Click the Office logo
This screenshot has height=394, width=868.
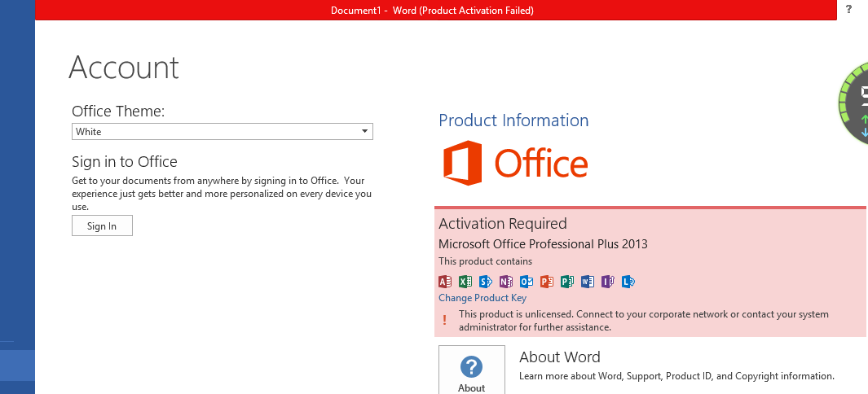(x=515, y=163)
